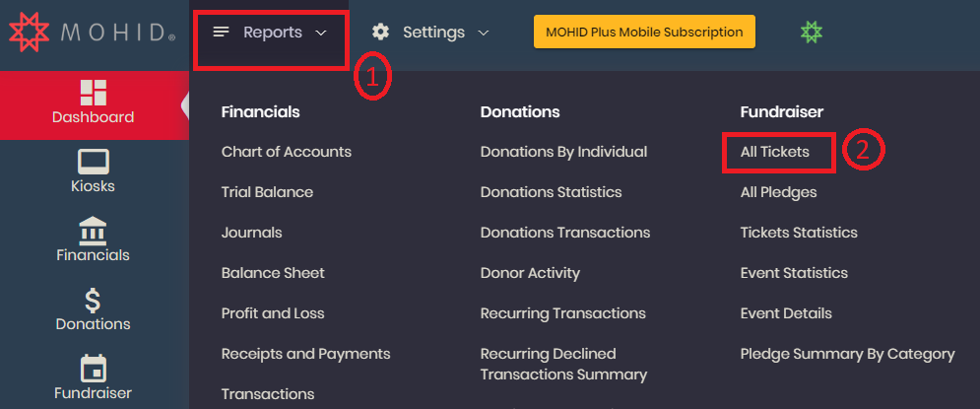Open the Dashboard sidebar icon
The image size is (980, 409).
pos(94,93)
